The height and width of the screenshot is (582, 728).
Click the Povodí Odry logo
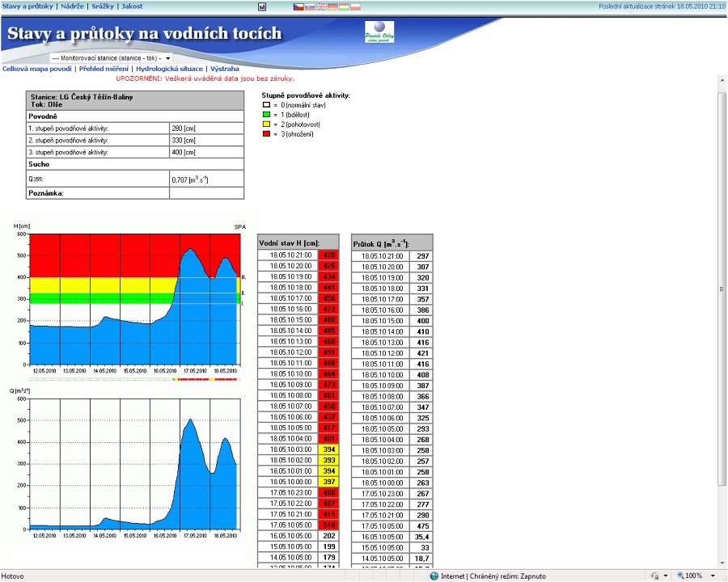point(379,33)
